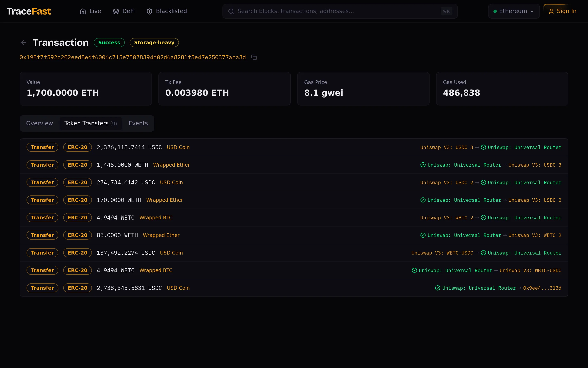Viewport: 588px width, 368px height.
Task: Open USD Coin link in 2,326,118.7414 USDC row
Action: pyautogui.click(x=178, y=147)
